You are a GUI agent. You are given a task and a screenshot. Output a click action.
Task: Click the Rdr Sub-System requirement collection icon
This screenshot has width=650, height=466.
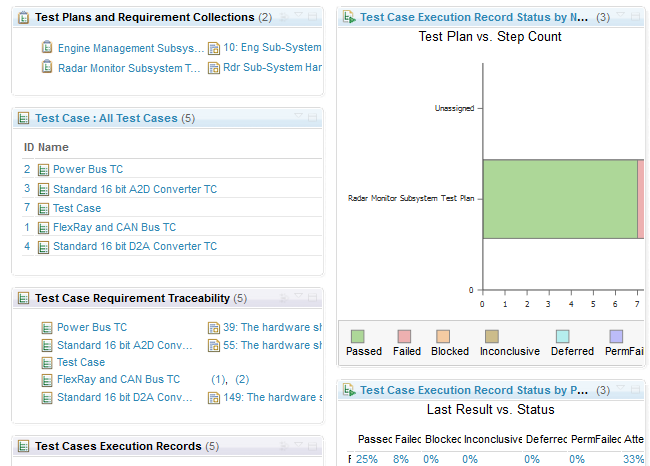[214, 68]
